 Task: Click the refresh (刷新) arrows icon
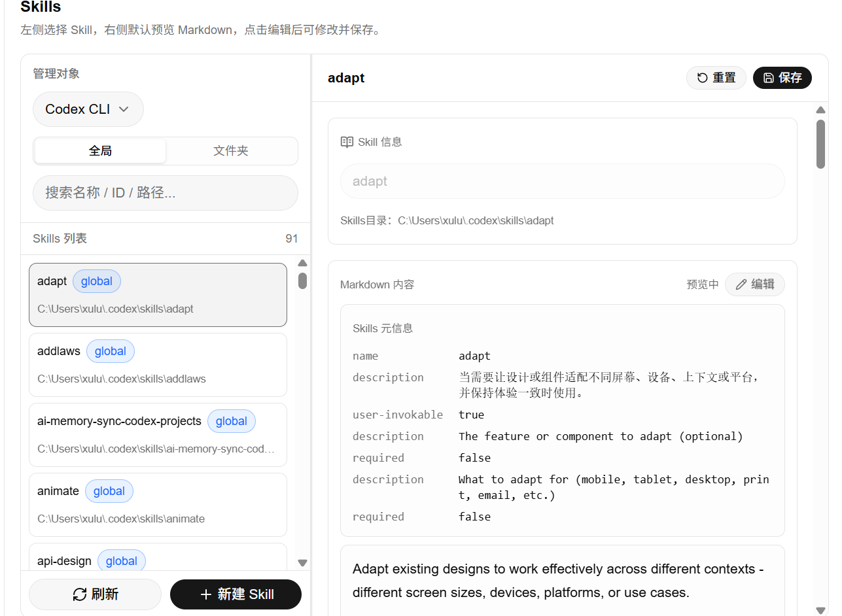[80, 594]
